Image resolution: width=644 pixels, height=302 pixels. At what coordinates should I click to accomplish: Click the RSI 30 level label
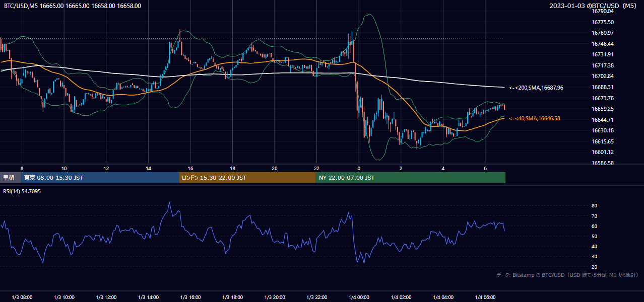click(x=595, y=257)
